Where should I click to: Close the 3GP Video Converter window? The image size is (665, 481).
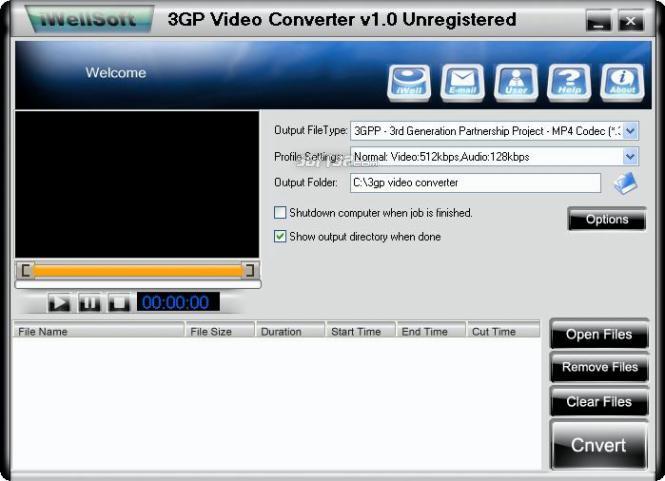[x=631, y=20]
